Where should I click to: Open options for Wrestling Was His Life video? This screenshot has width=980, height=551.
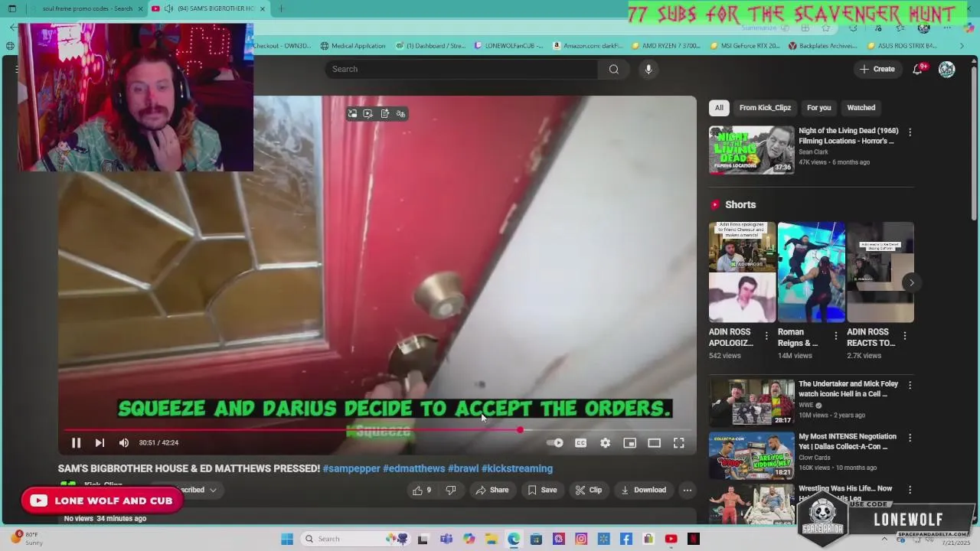910,490
